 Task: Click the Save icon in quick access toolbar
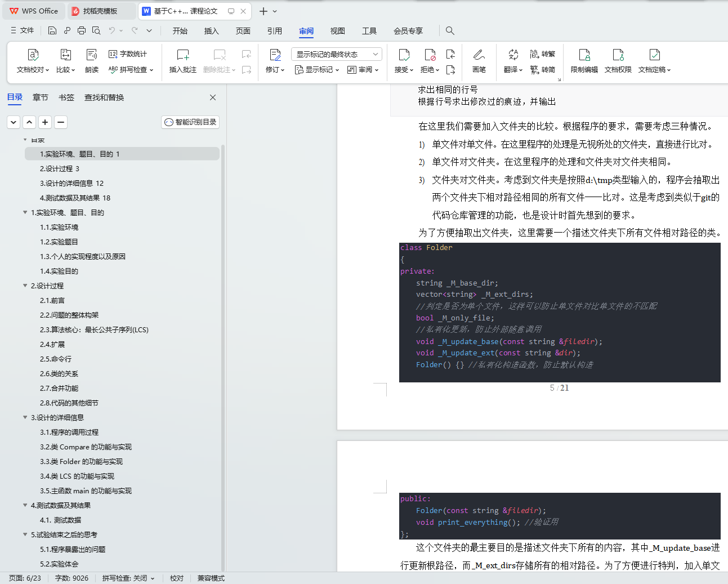coord(52,30)
